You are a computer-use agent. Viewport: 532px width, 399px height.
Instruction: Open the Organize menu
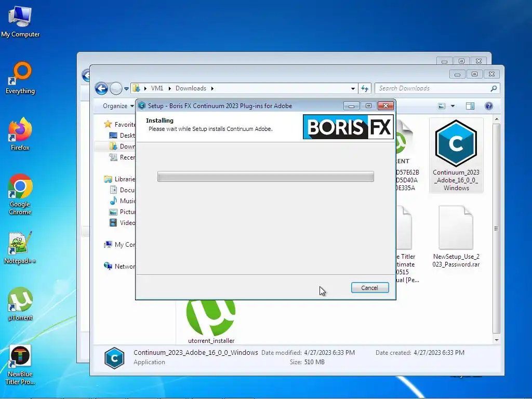point(118,106)
